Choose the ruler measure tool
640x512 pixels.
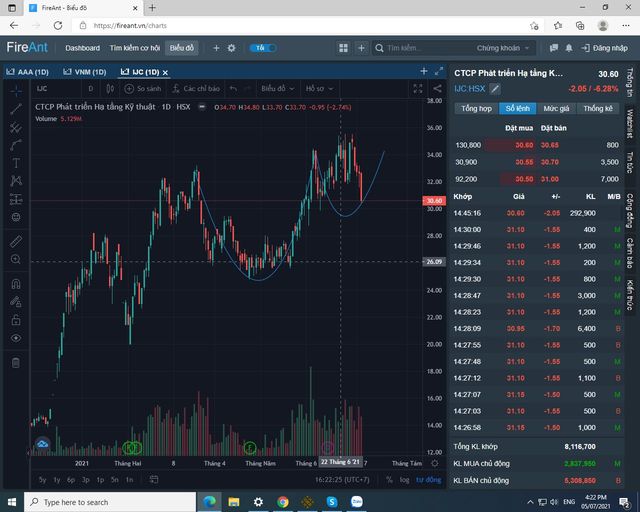tap(16, 241)
